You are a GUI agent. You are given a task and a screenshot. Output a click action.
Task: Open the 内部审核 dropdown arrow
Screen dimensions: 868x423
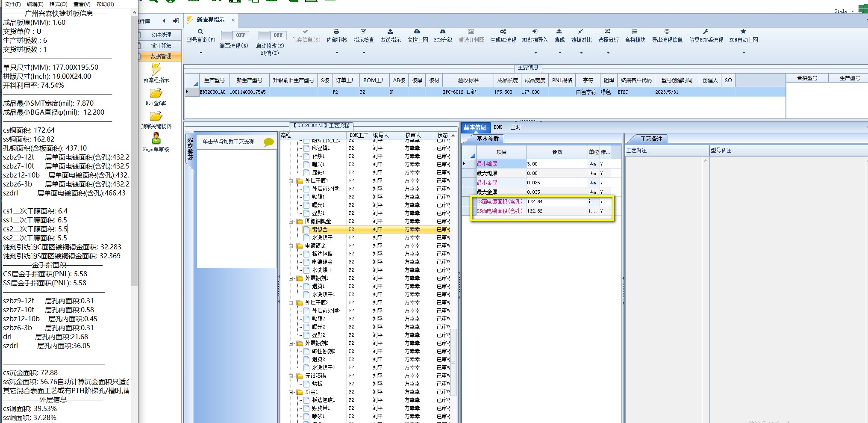(337, 53)
